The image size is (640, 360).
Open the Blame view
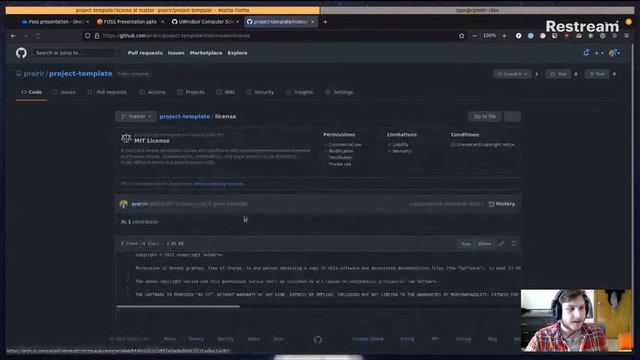point(484,244)
